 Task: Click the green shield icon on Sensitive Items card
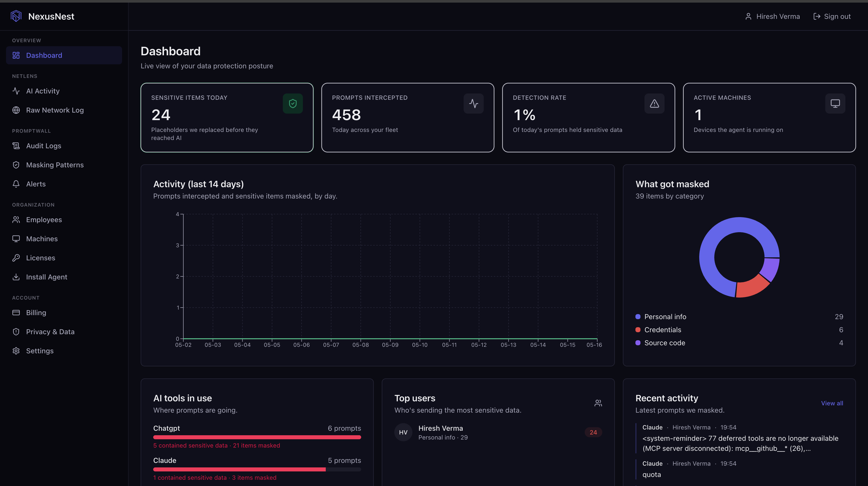point(293,104)
